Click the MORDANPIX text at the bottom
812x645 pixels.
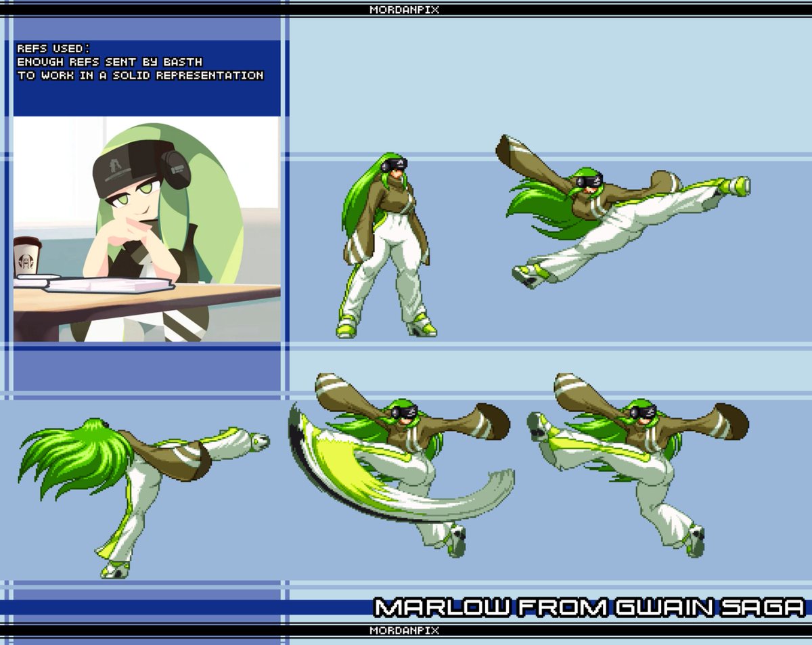coord(404,630)
